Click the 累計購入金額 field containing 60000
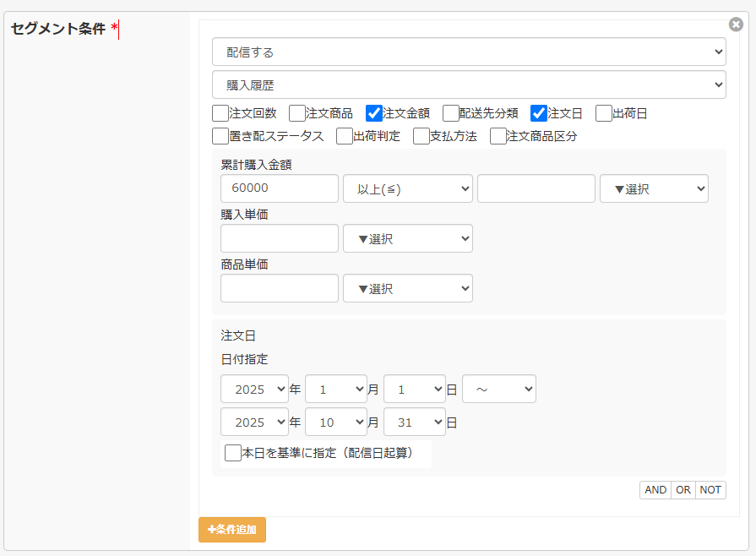Image resolution: width=756 pixels, height=556 pixels. click(279, 189)
